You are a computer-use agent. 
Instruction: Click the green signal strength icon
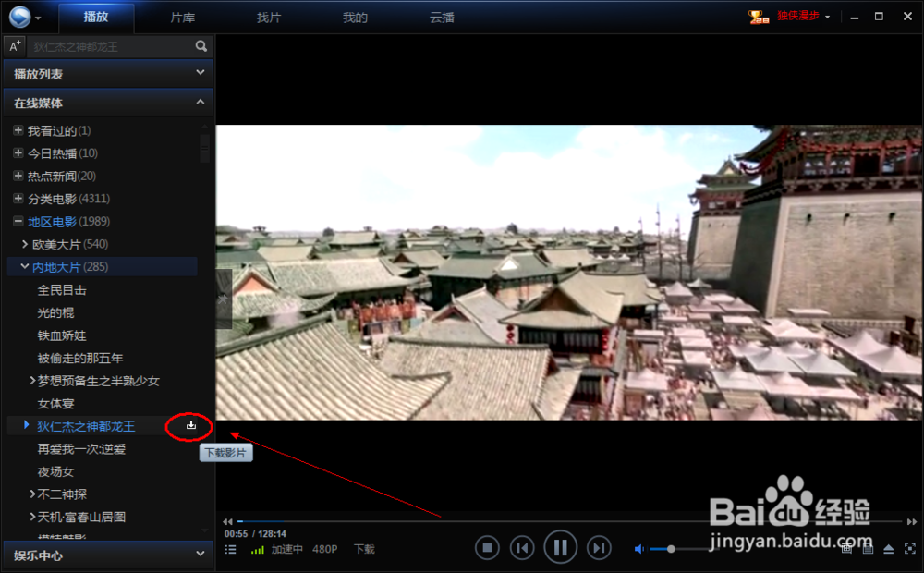(x=258, y=549)
